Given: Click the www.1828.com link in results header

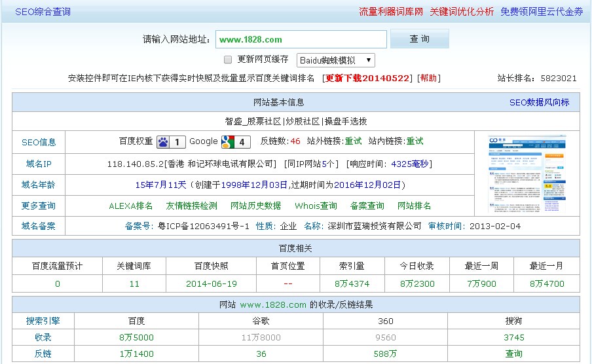Looking at the screenshot, I should pyautogui.click(x=273, y=304).
